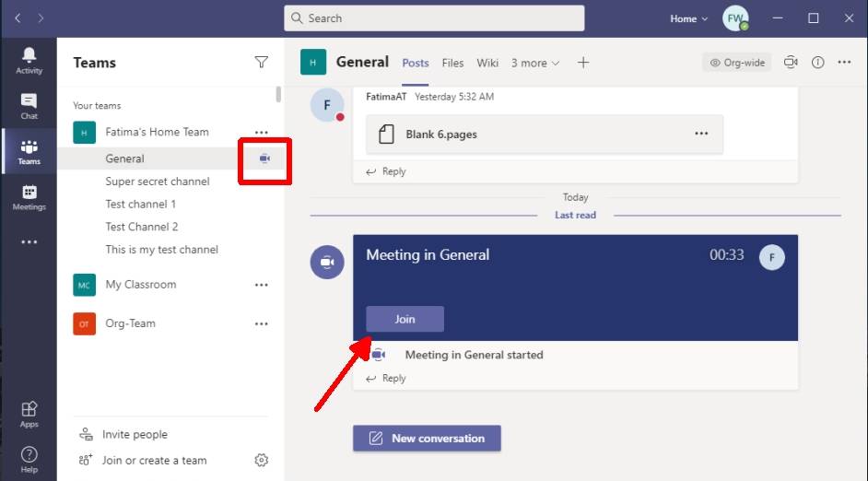
Task: Select the Teams sidebar icon
Action: [29, 152]
